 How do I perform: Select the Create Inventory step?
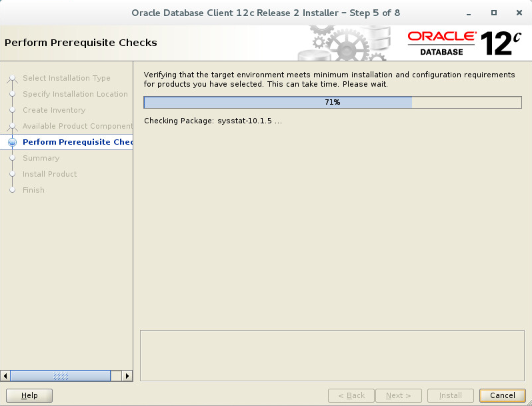pos(54,110)
